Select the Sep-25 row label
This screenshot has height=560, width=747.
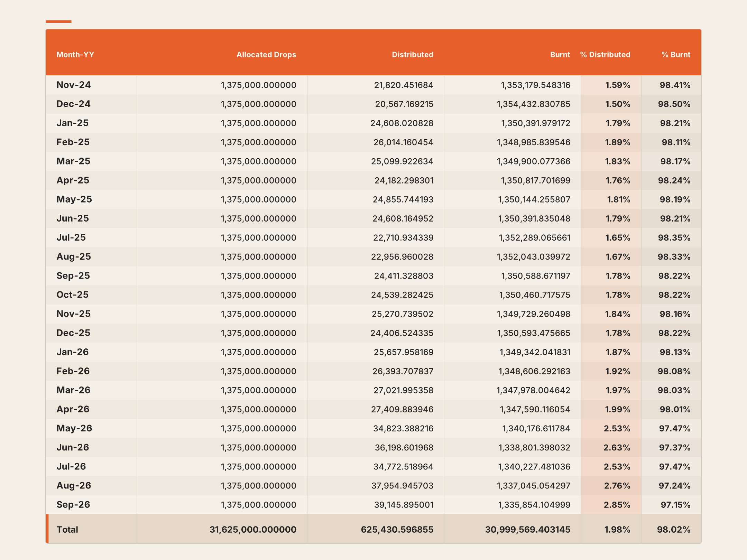73,276
